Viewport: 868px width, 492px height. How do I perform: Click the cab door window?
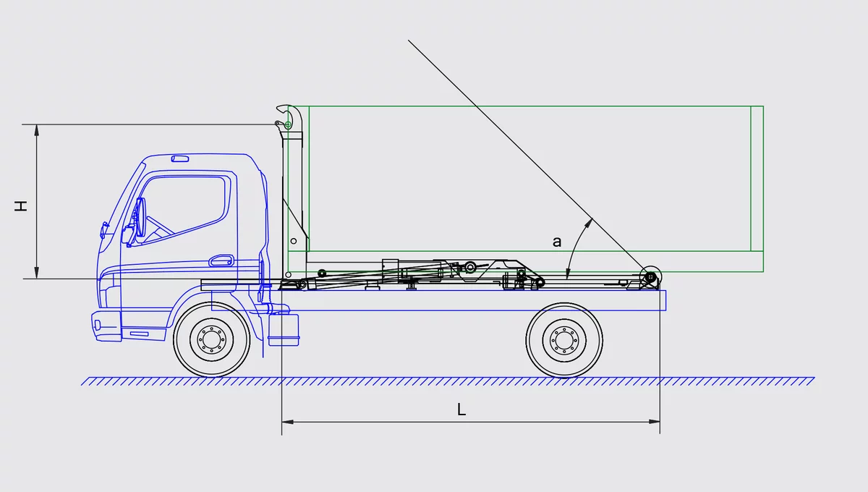[x=185, y=208]
